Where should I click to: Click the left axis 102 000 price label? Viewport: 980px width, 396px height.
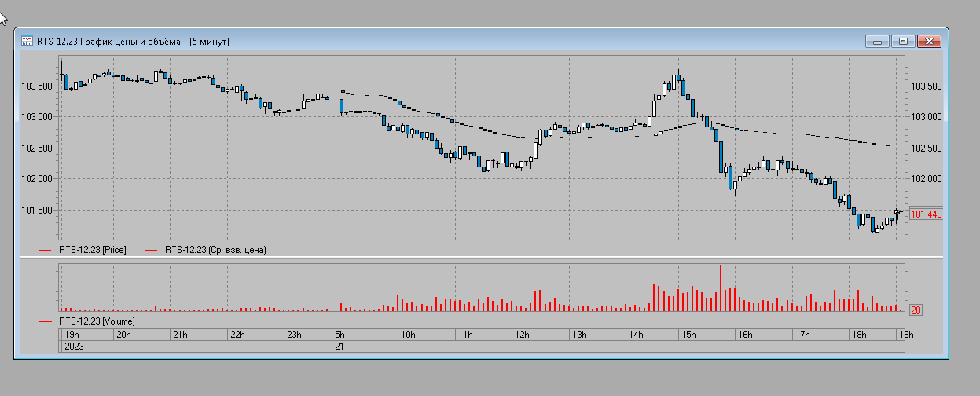pyautogui.click(x=35, y=178)
